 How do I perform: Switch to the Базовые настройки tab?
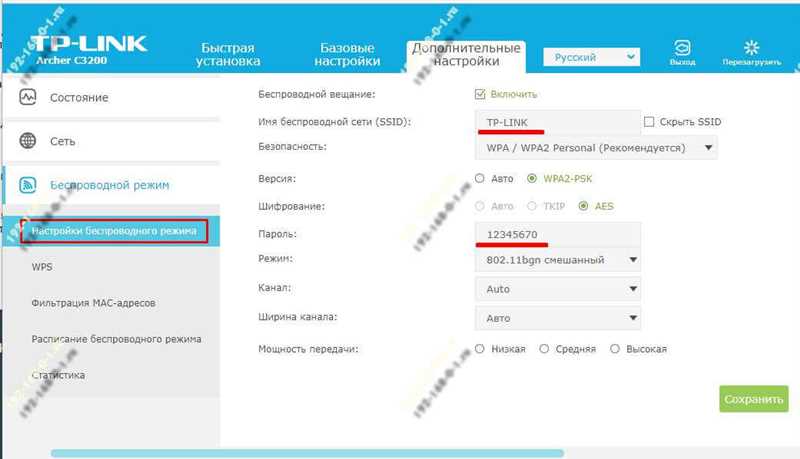(x=347, y=55)
